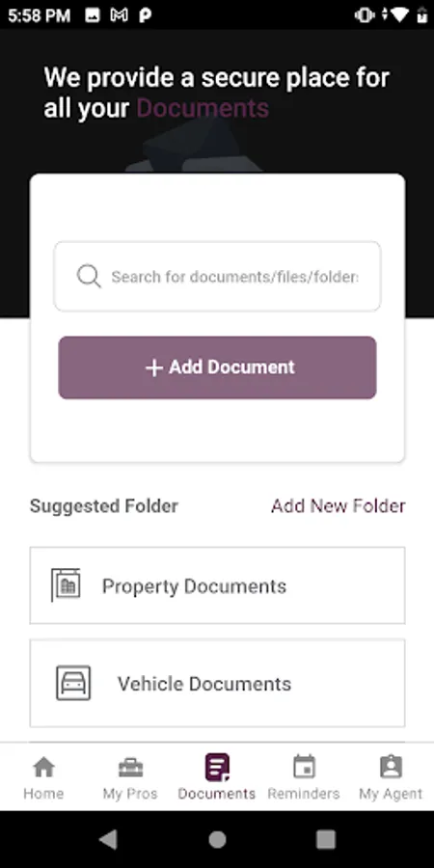434x868 pixels.
Task: Tap the Android back navigation button
Action: pos(108,840)
